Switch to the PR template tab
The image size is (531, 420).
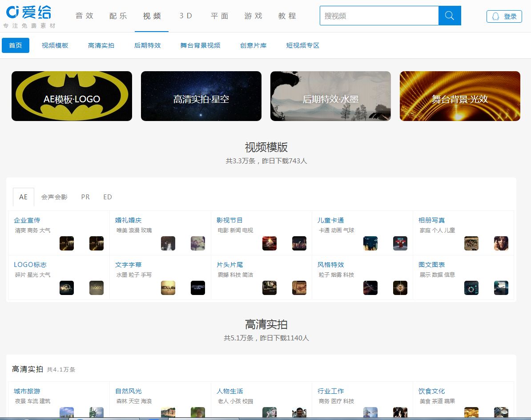tap(85, 197)
